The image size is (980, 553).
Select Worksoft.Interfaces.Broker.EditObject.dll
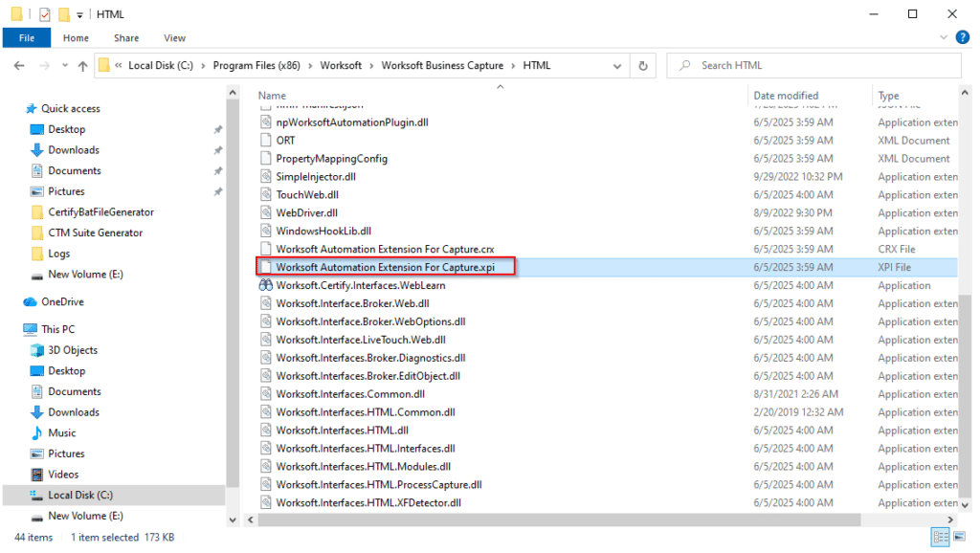[368, 376]
